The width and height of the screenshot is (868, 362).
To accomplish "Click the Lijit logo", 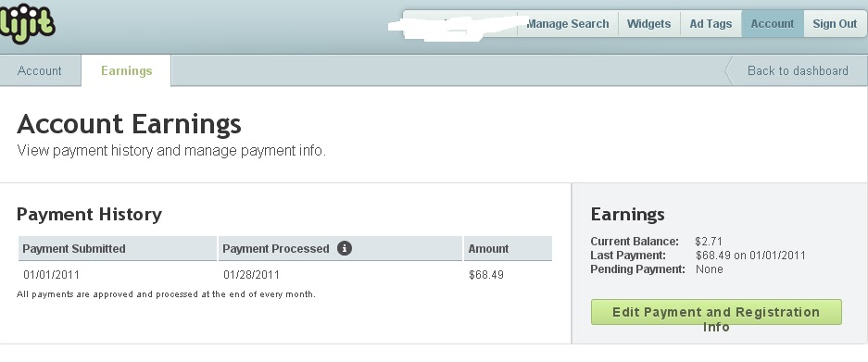I will tap(28, 23).
